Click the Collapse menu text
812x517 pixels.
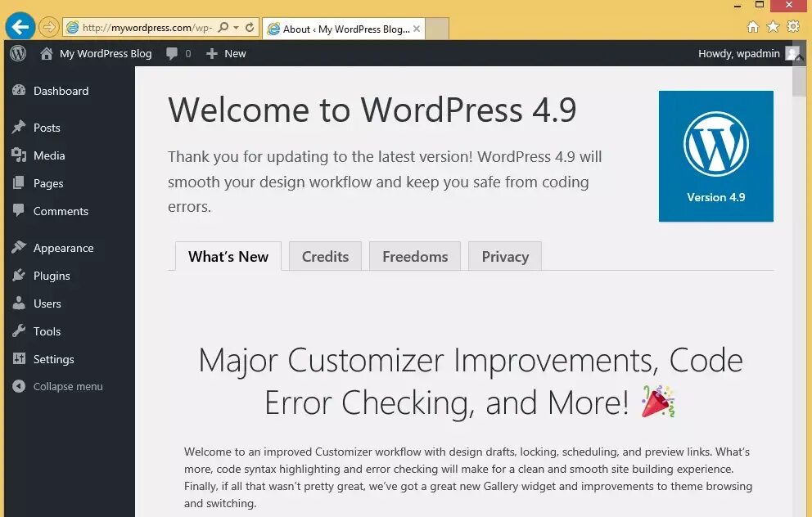pyautogui.click(x=68, y=387)
